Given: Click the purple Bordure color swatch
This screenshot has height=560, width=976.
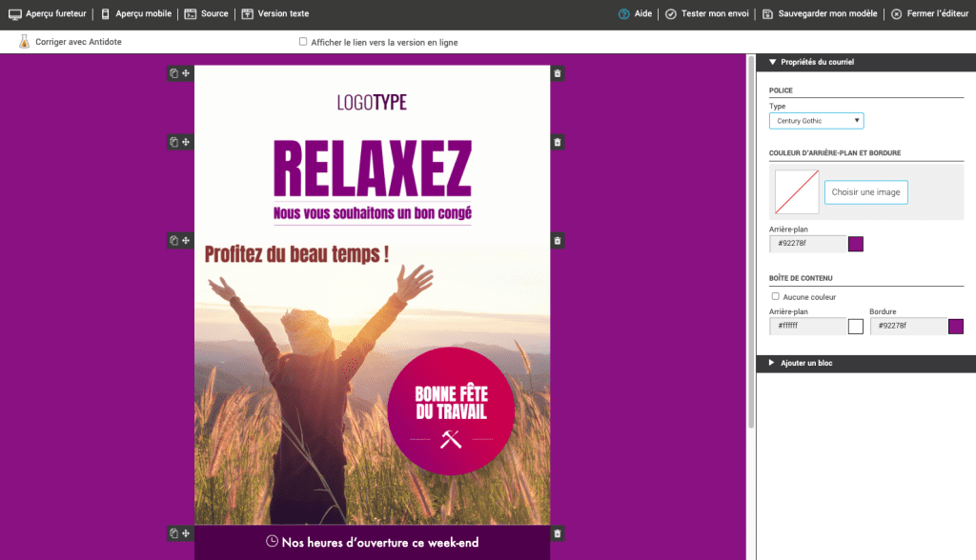Looking at the screenshot, I should tap(956, 327).
